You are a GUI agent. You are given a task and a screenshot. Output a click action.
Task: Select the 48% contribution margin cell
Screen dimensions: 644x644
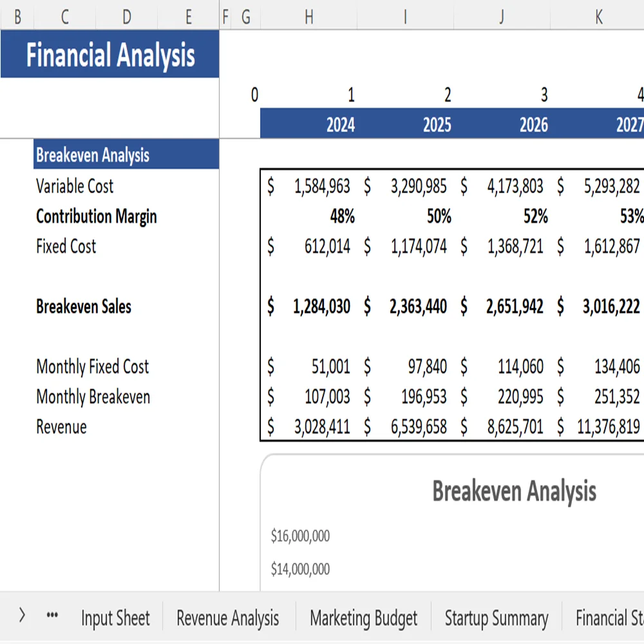(345, 216)
